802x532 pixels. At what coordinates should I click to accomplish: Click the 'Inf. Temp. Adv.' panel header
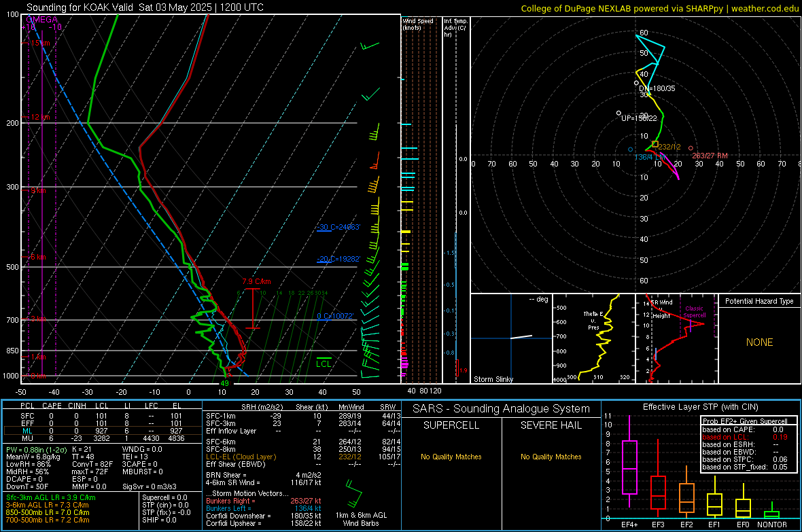pos(455,28)
